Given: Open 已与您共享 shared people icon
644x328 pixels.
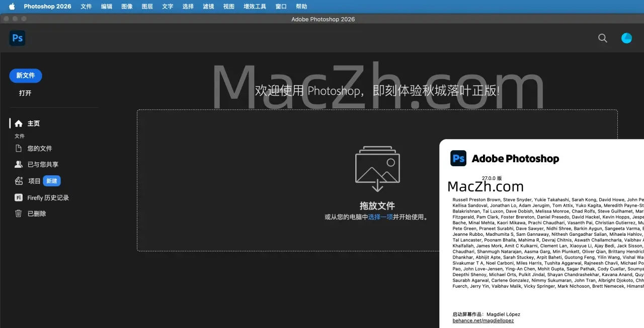Looking at the screenshot, I should (19, 164).
